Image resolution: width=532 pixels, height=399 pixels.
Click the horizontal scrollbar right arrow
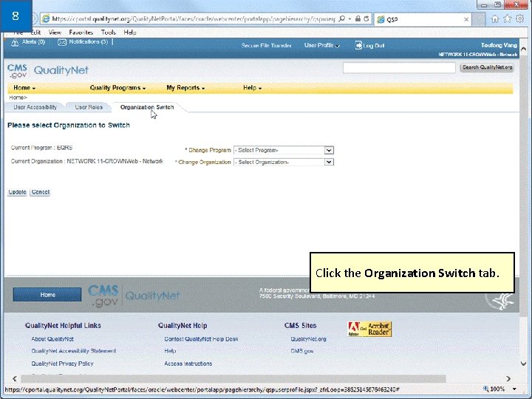(x=508, y=378)
